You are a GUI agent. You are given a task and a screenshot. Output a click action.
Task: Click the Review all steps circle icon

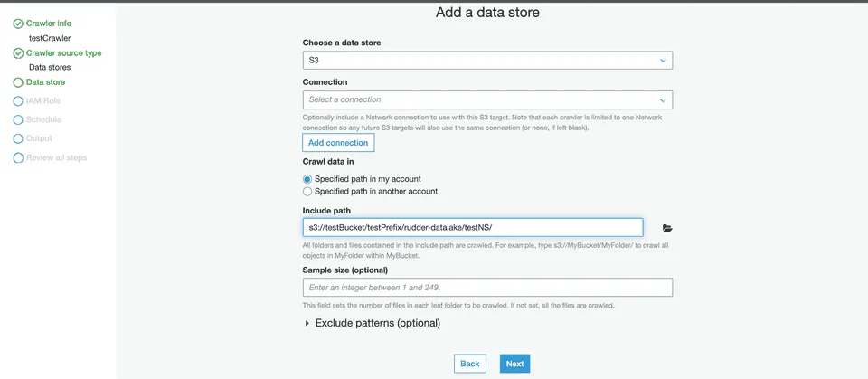click(18, 157)
